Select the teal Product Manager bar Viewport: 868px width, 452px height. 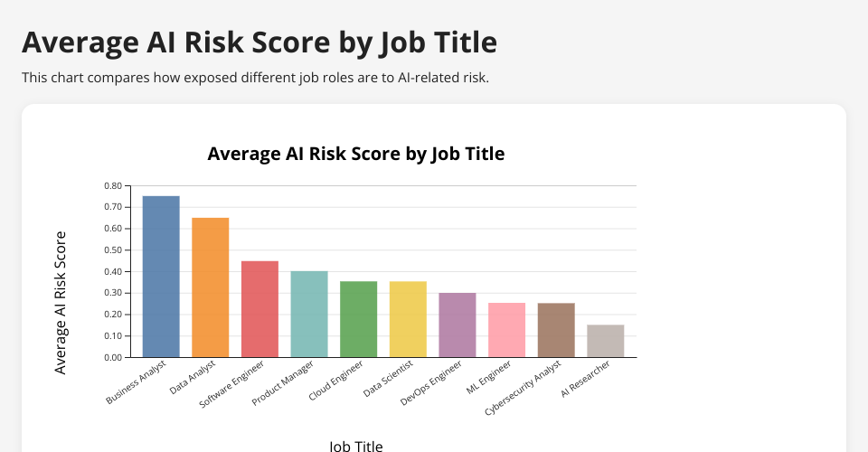coord(309,314)
